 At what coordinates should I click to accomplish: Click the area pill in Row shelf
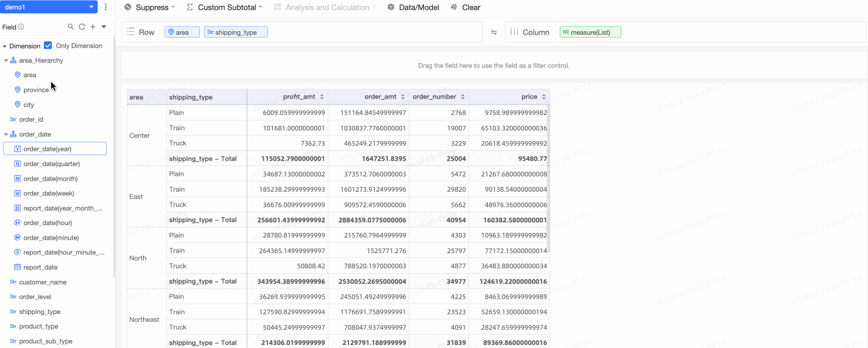182,32
